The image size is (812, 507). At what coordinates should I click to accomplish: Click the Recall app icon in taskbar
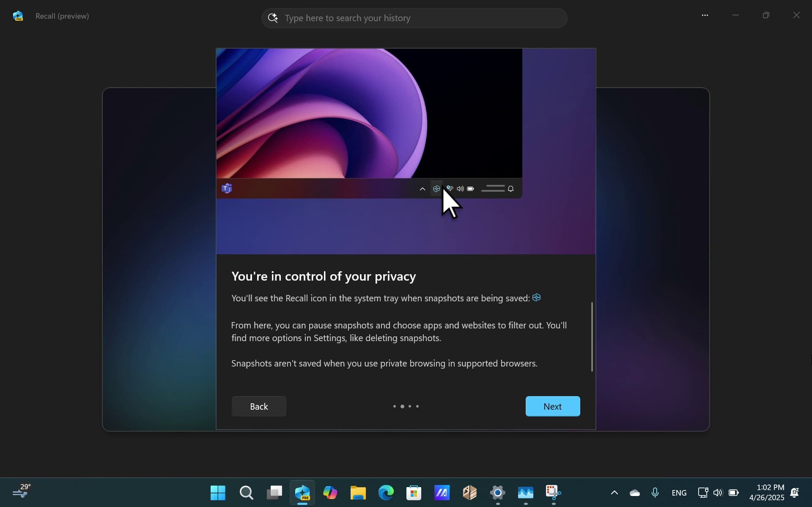tap(302, 493)
